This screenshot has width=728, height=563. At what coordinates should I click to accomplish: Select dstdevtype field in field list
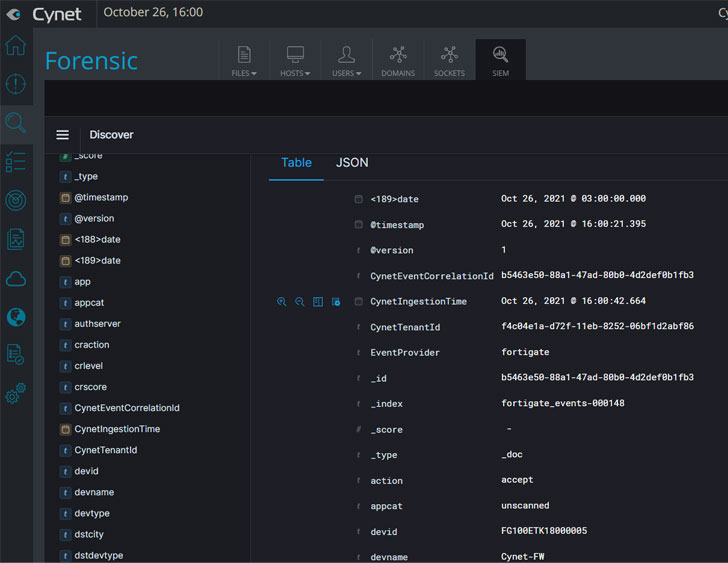(98, 555)
